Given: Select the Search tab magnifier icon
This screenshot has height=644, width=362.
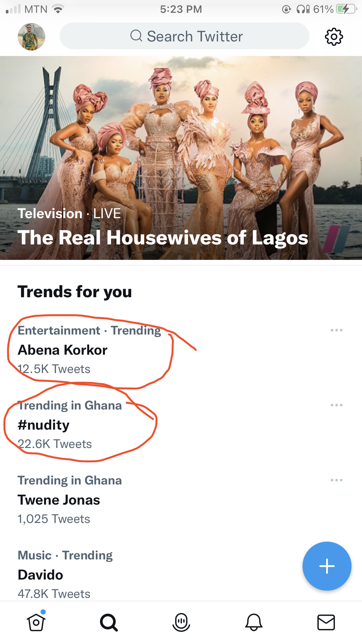Looking at the screenshot, I should [109, 622].
